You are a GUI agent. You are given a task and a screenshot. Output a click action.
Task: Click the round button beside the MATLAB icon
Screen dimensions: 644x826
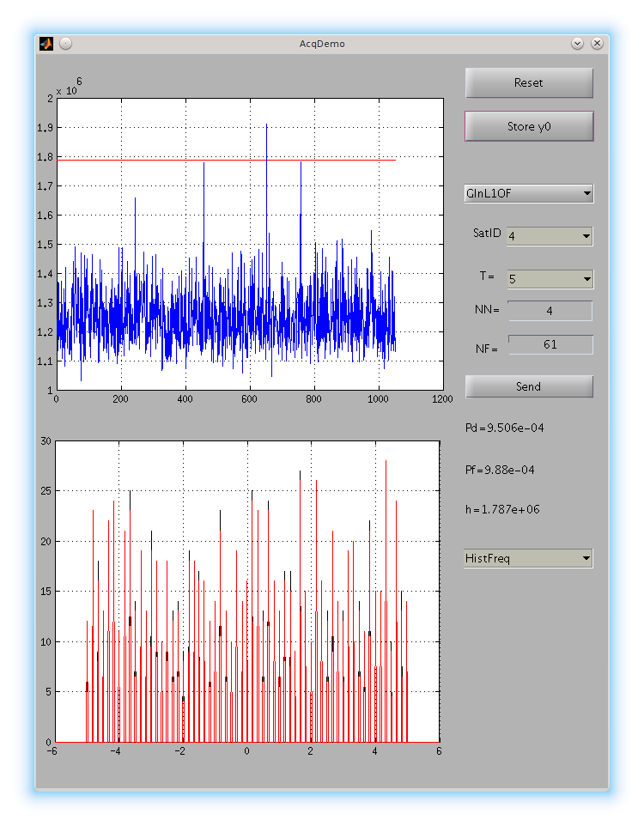[x=65, y=43]
